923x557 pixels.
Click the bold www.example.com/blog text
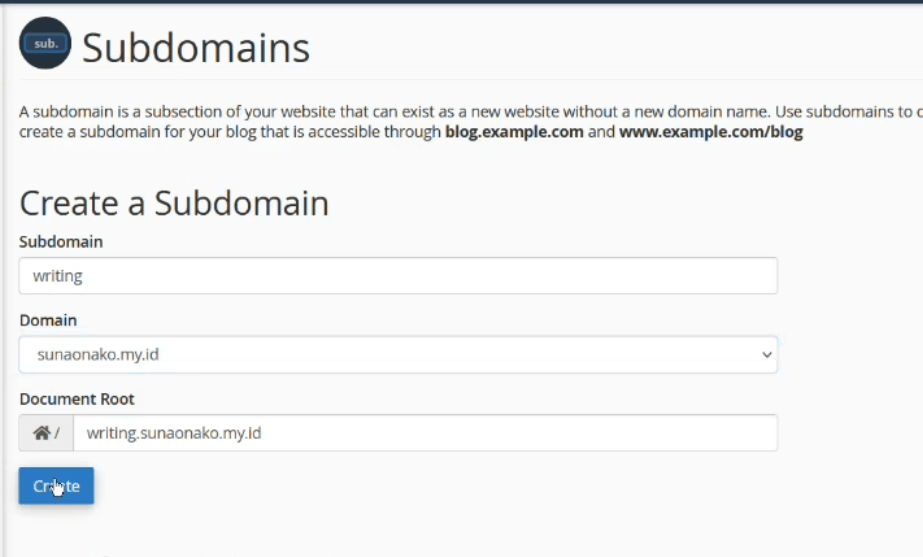[711, 132]
